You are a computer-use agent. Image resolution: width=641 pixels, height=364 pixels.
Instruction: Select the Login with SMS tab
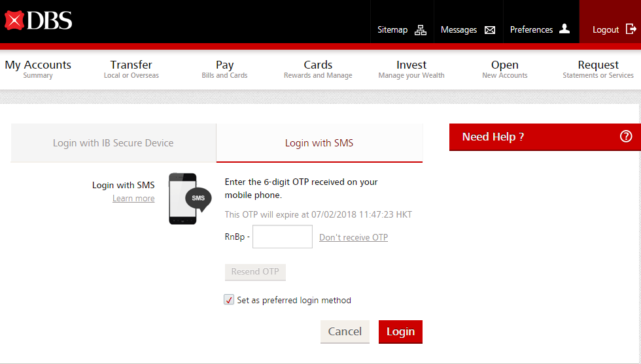point(319,142)
